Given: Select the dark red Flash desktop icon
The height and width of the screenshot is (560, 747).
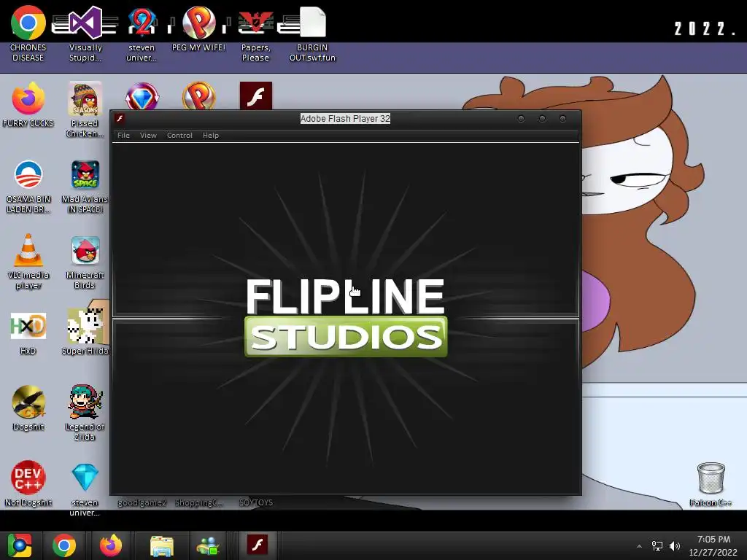Looking at the screenshot, I should tap(256, 96).
